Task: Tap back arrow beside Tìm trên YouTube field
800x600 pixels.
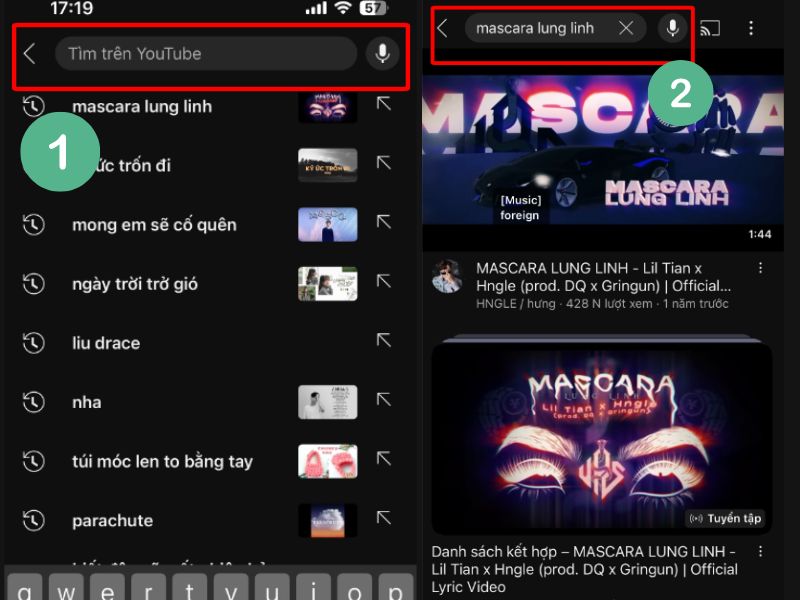Action: pos(30,54)
